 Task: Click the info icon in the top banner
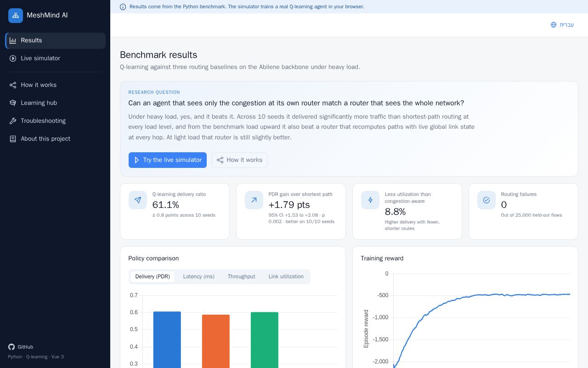[x=123, y=7]
